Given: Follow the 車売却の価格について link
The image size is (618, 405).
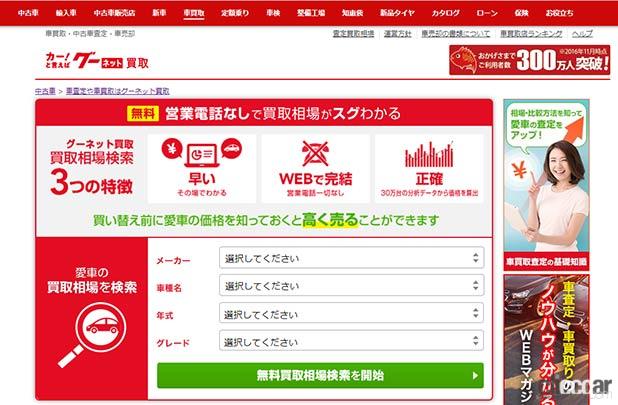Looking at the screenshot, I should [456, 34].
